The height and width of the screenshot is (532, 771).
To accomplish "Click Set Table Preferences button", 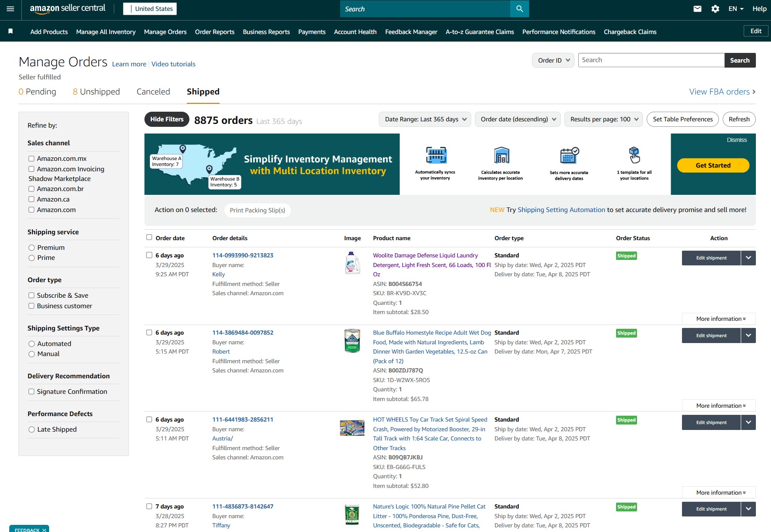I will click(x=683, y=119).
